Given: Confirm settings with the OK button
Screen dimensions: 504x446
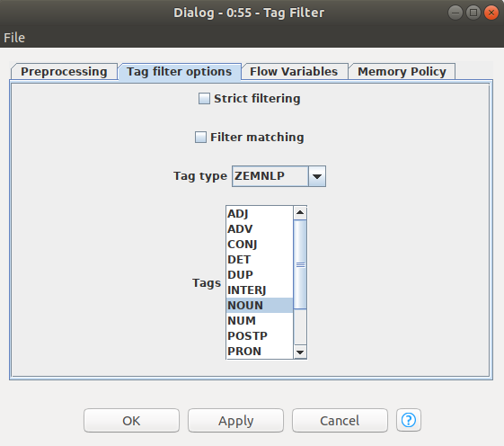Looking at the screenshot, I should tap(131, 420).
